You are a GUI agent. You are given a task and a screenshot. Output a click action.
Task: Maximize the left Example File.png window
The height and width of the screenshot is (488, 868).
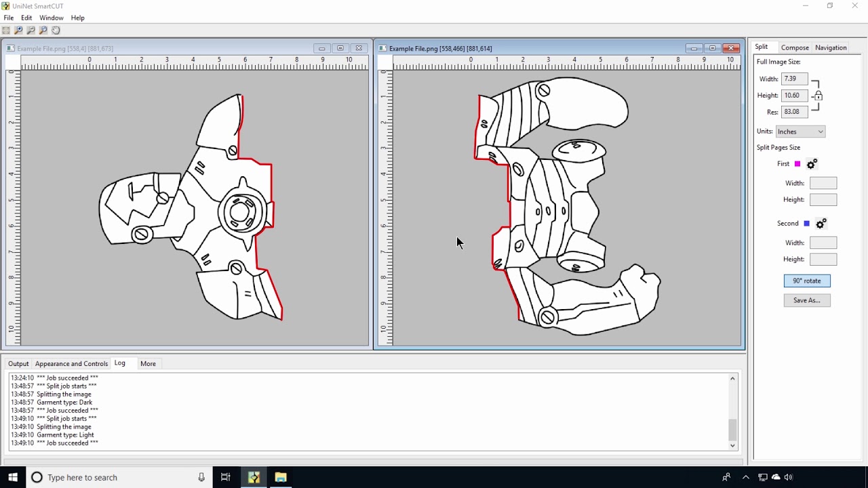[x=340, y=48]
